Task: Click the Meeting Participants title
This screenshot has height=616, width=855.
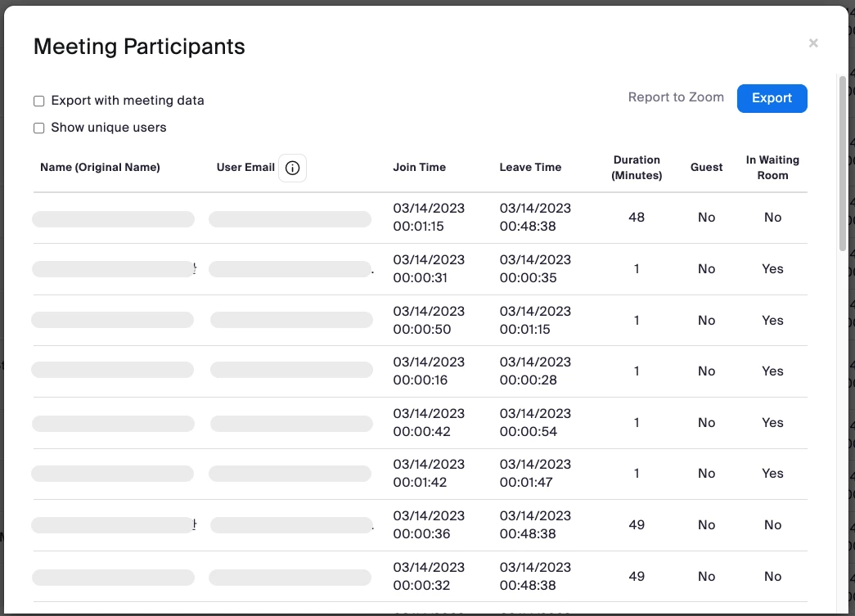Action: [x=139, y=47]
